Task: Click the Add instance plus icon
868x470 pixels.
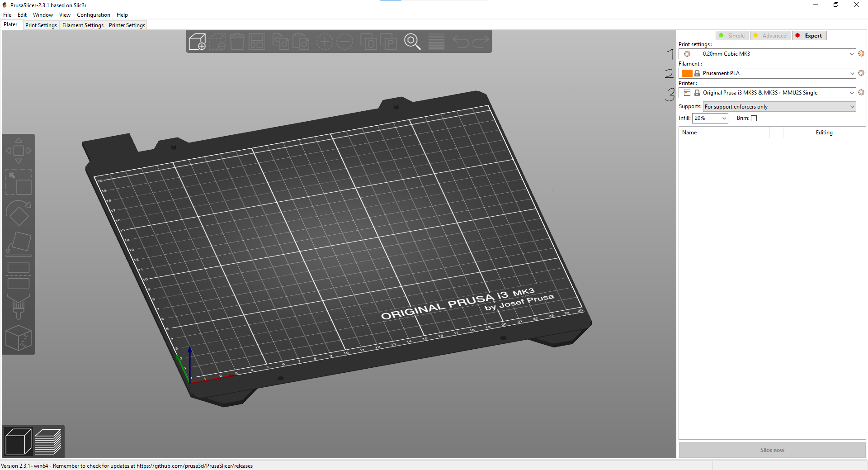Action: 324,42
